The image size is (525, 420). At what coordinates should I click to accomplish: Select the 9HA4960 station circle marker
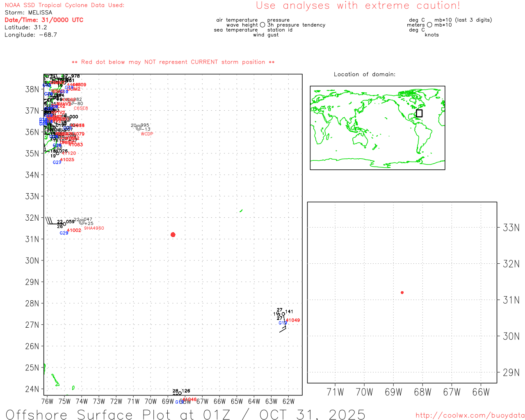[82, 222]
